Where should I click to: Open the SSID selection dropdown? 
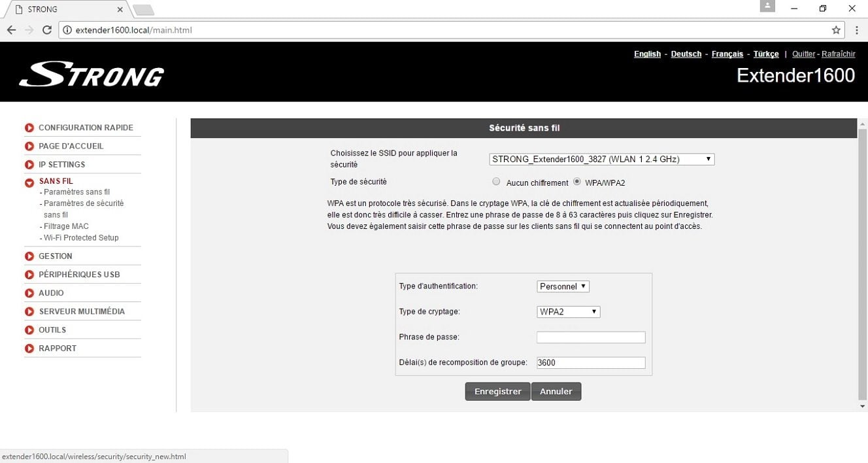pyautogui.click(x=602, y=159)
